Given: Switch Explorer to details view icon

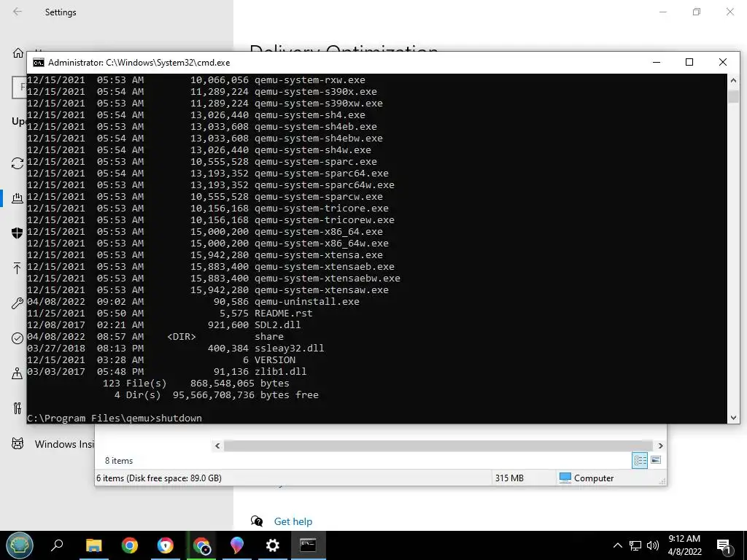Looking at the screenshot, I should pos(640,460).
